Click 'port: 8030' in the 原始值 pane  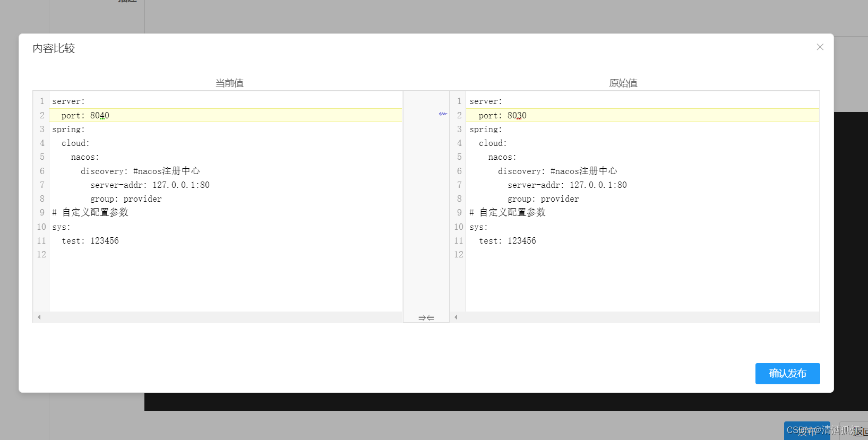502,115
